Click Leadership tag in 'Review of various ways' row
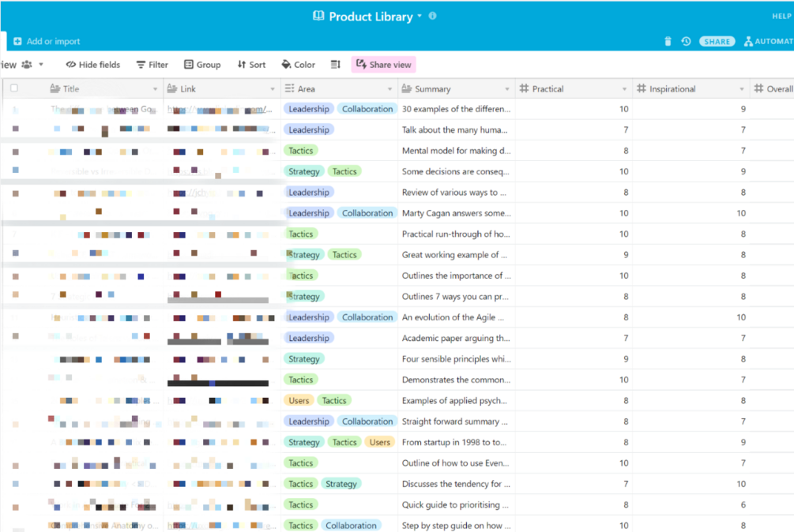Viewport: 794px width, 532px height. (x=309, y=192)
